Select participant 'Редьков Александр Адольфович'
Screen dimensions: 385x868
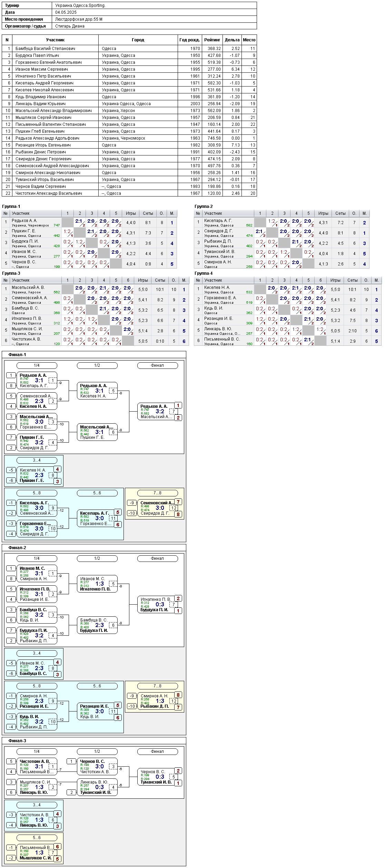click(47, 138)
